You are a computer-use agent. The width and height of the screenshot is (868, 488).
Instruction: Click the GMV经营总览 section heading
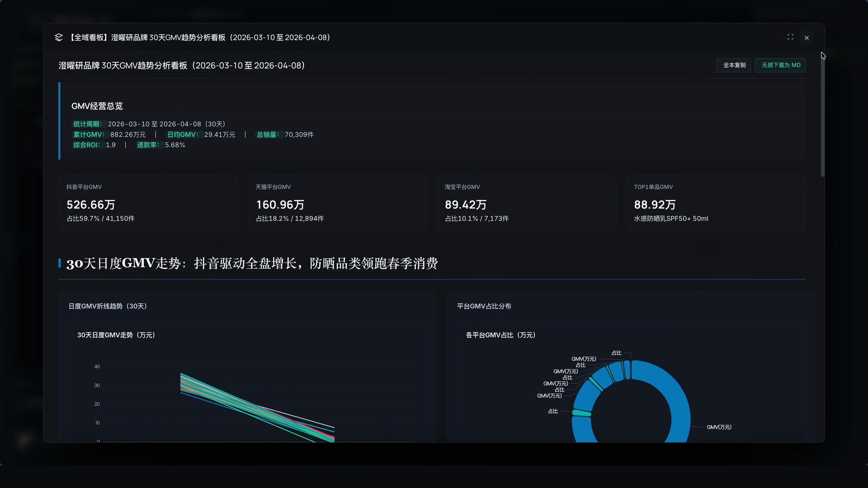pos(97,106)
